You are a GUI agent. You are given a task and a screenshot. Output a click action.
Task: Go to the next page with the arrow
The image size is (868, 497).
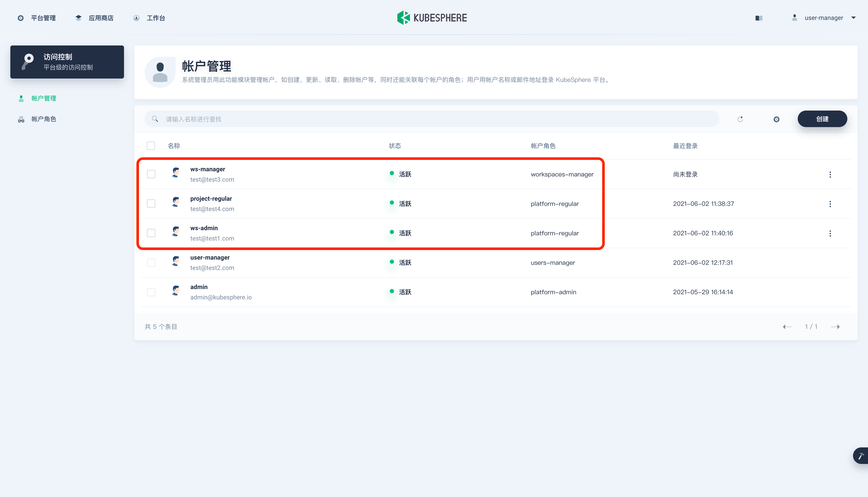click(835, 327)
